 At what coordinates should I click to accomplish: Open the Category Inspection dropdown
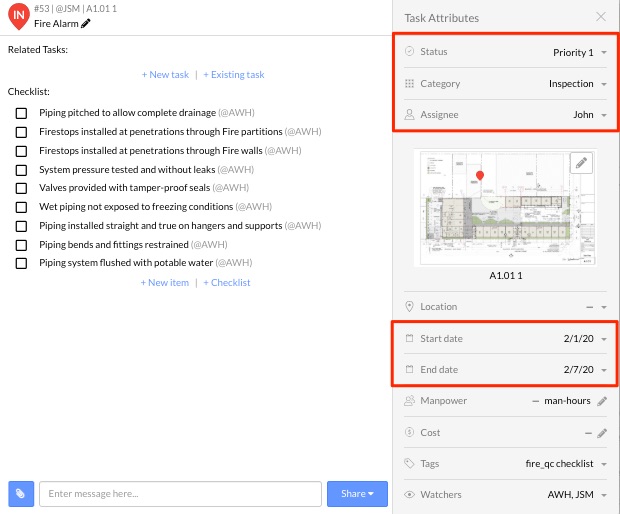(604, 84)
